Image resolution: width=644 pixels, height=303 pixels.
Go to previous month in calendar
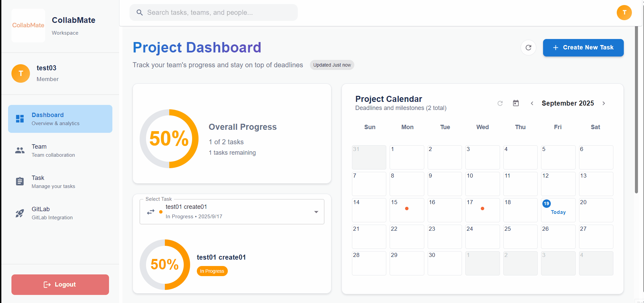pyautogui.click(x=532, y=103)
